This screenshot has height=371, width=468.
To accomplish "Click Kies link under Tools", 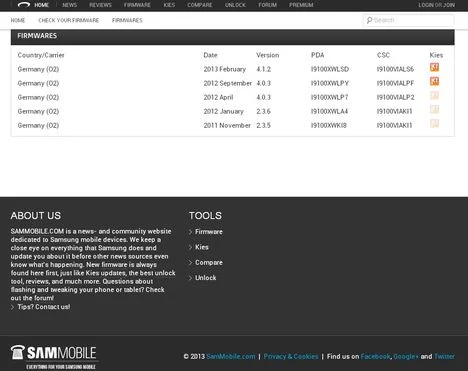I will [x=202, y=247].
